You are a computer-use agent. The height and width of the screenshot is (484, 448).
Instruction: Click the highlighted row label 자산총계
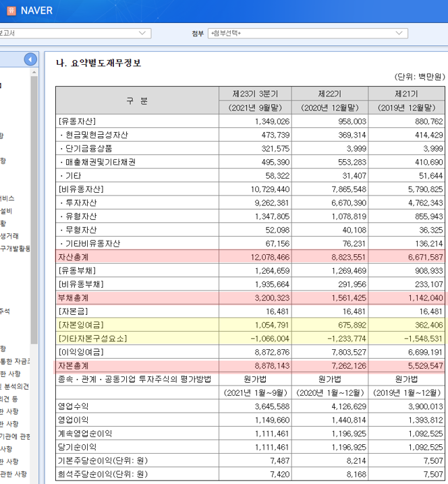click(74, 257)
